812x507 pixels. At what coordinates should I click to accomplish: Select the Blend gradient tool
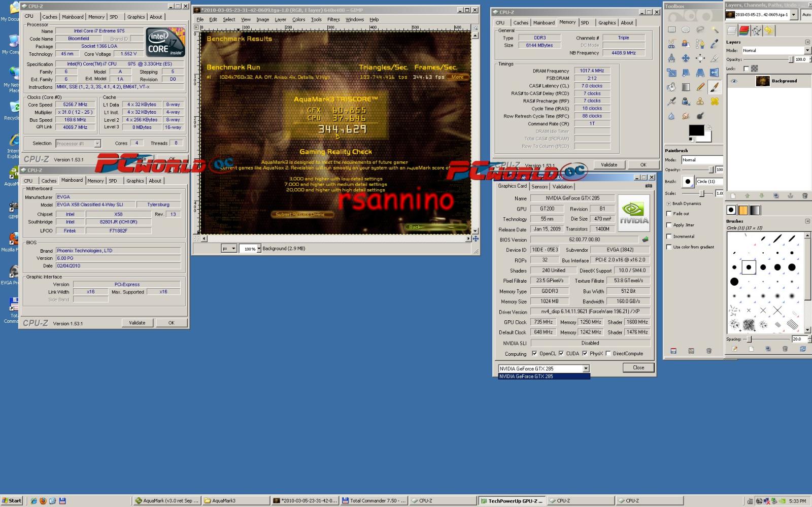click(x=686, y=87)
